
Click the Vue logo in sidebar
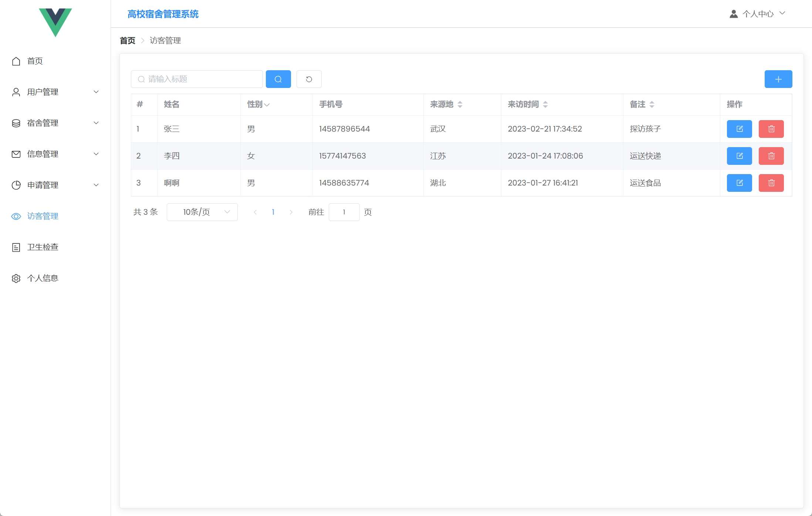(55, 21)
